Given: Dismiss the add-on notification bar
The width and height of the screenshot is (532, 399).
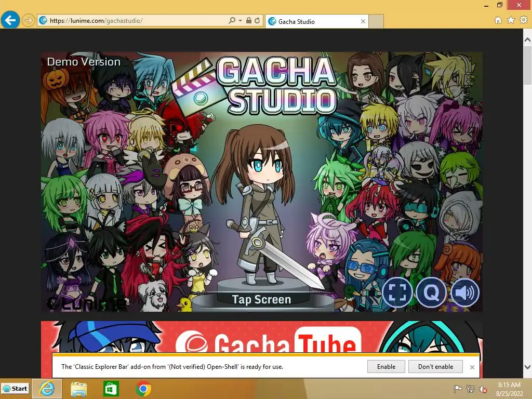Looking at the screenshot, I should pos(472,367).
